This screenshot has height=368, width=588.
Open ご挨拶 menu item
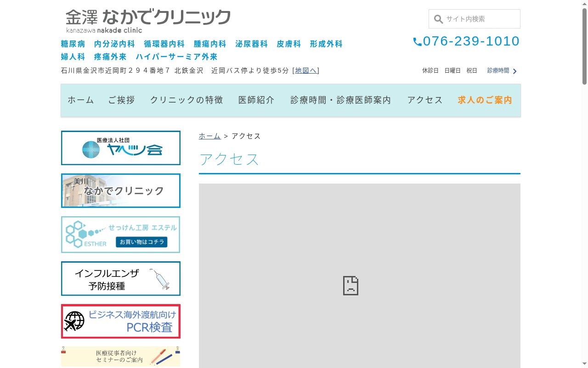[x=121, y=100]
